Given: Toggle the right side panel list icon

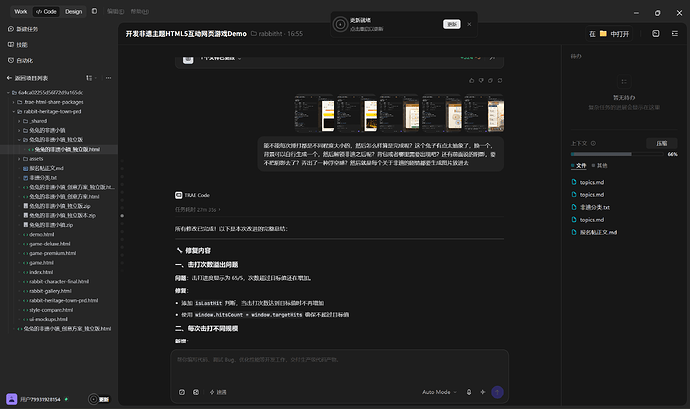Looking at the screenshot, I should (675, 34).
